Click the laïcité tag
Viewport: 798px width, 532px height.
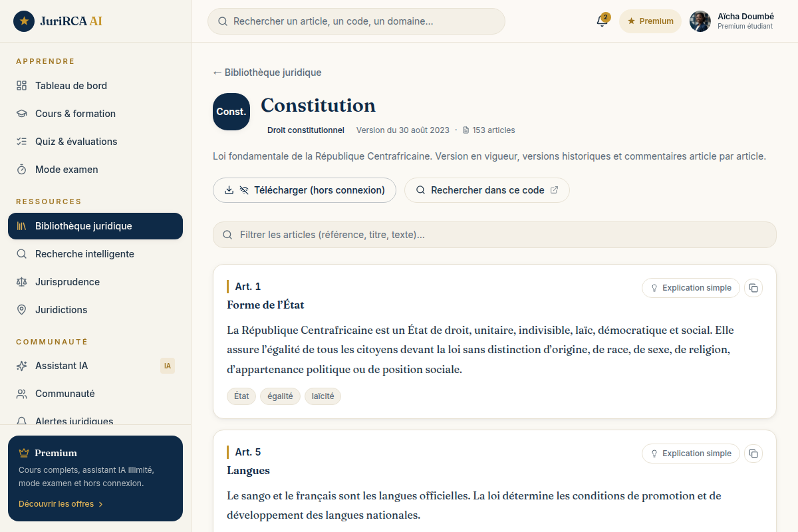click(x=323, y=396)
